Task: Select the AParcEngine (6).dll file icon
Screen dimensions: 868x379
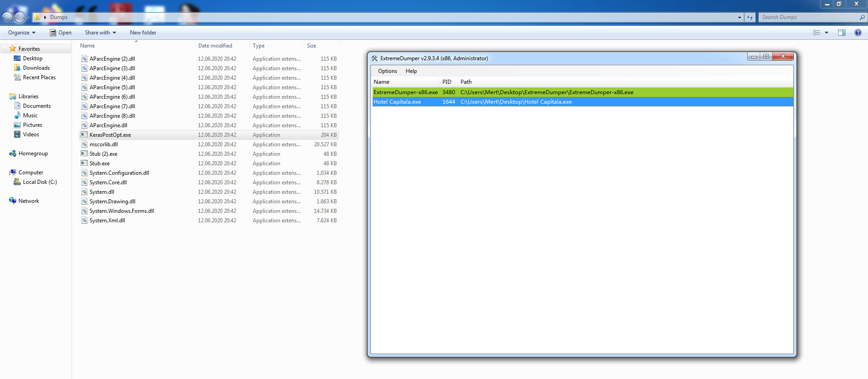Action: pos(84,97)
